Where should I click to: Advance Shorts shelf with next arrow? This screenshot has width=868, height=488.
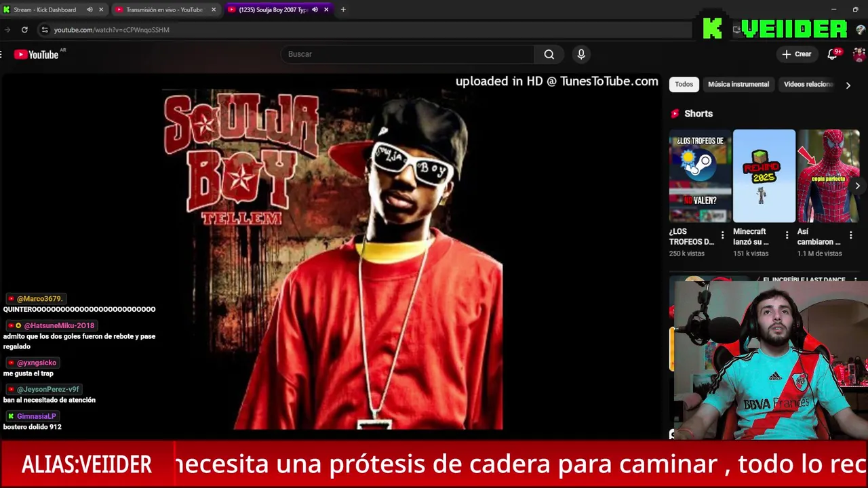click(x=858, y=186)
